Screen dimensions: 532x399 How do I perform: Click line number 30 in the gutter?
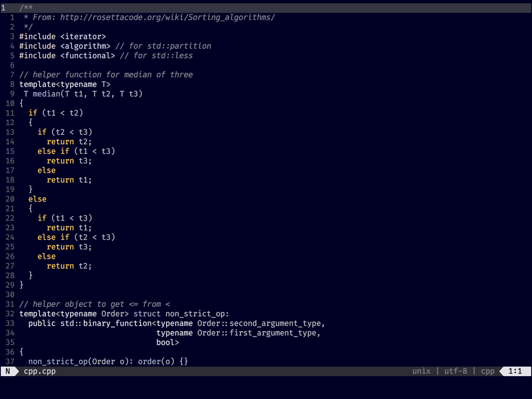[x=10, y=295]
